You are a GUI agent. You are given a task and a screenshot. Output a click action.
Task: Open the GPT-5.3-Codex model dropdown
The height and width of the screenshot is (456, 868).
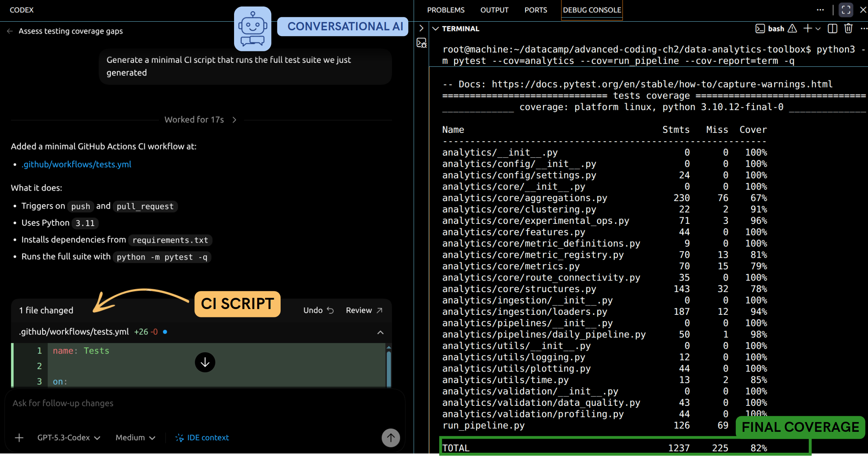(69, 438)
